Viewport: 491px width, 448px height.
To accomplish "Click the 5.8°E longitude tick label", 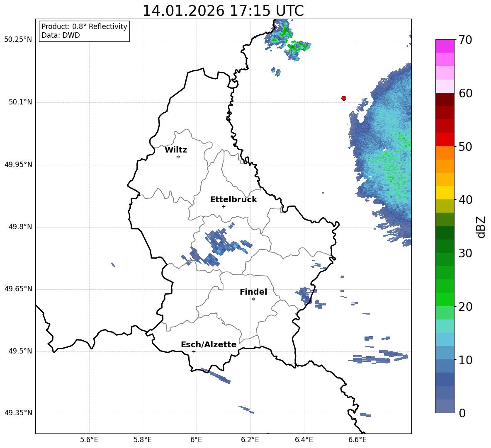I will tap(143, 440).
